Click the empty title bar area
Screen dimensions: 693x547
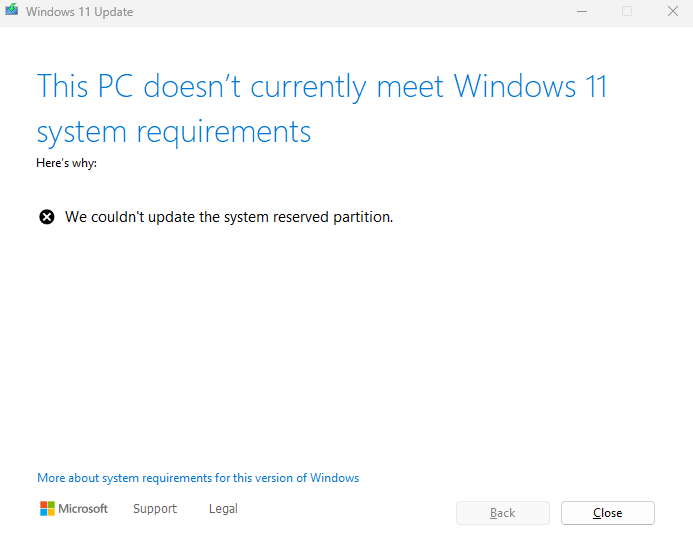click(350, 12)
